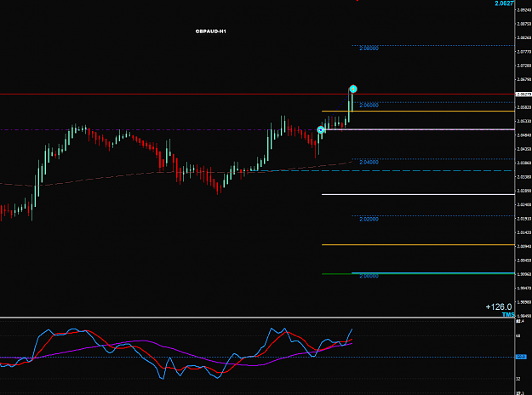Click the highlighted 50.0 level tag in the indicator scale

521,357
